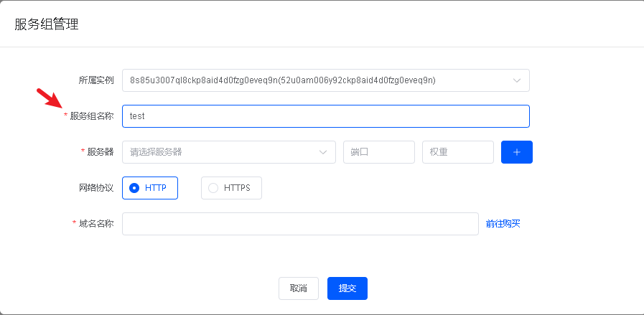Click the 所属实例 field label
Screen dimensions: 644x315
click(96, 80)
